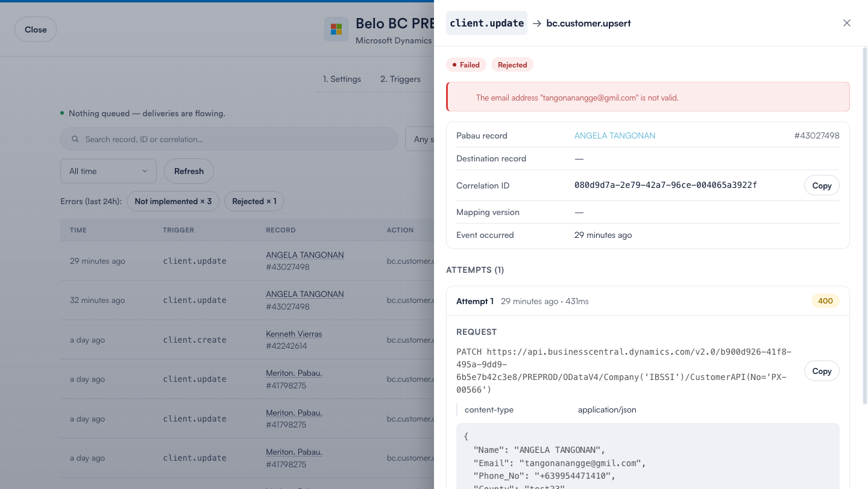
Task: Open the Any status filter dropdown
Action: 420,139
